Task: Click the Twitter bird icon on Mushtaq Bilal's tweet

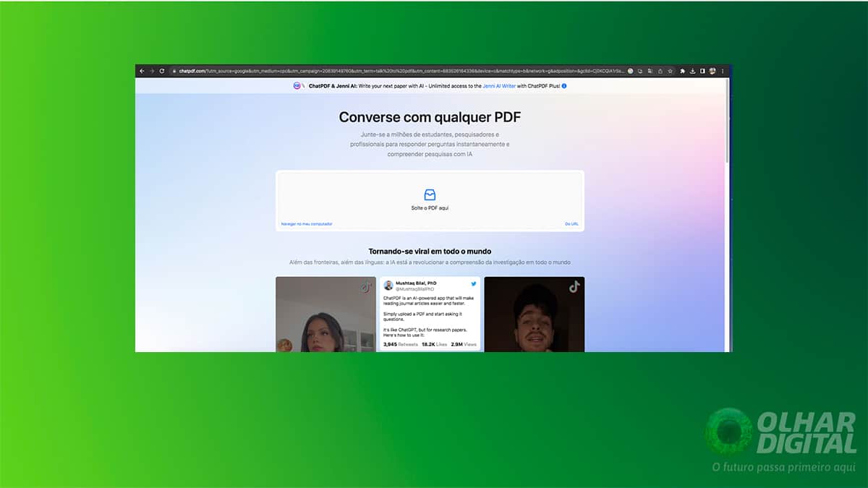Action: pyautogui.click(x=473, y=284)
